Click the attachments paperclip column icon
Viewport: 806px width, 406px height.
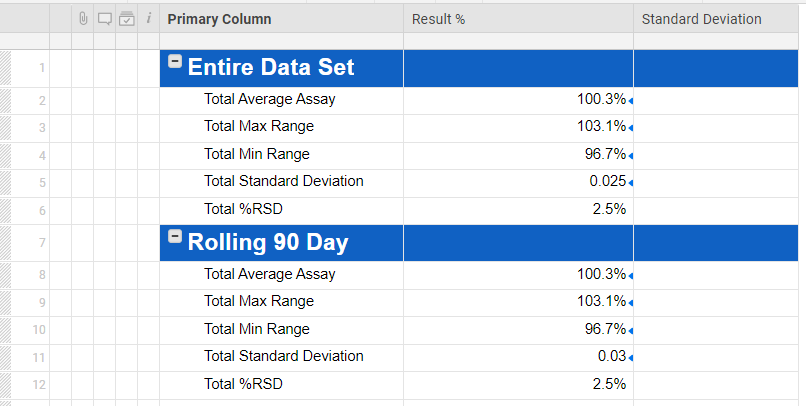click(83, 19)
